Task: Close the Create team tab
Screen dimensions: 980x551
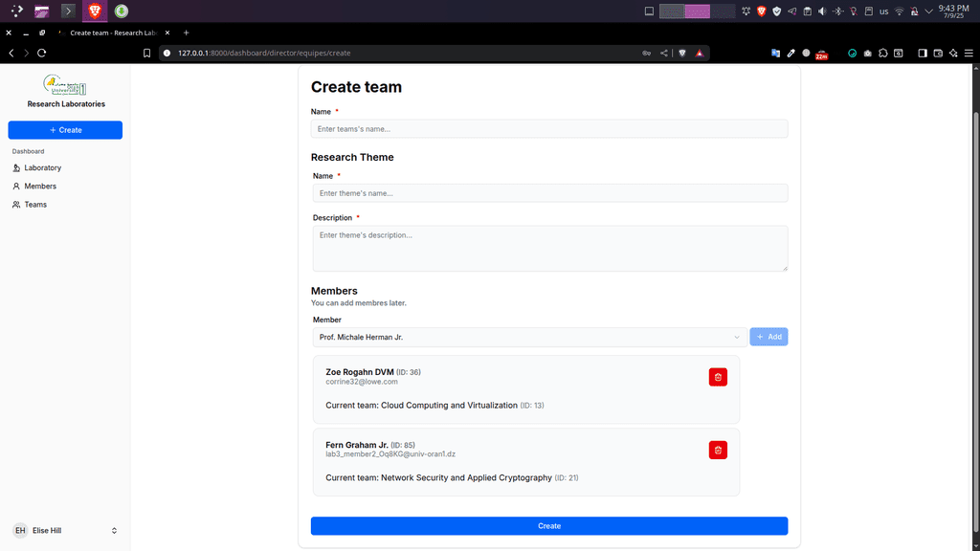Action: pos(167,33)
